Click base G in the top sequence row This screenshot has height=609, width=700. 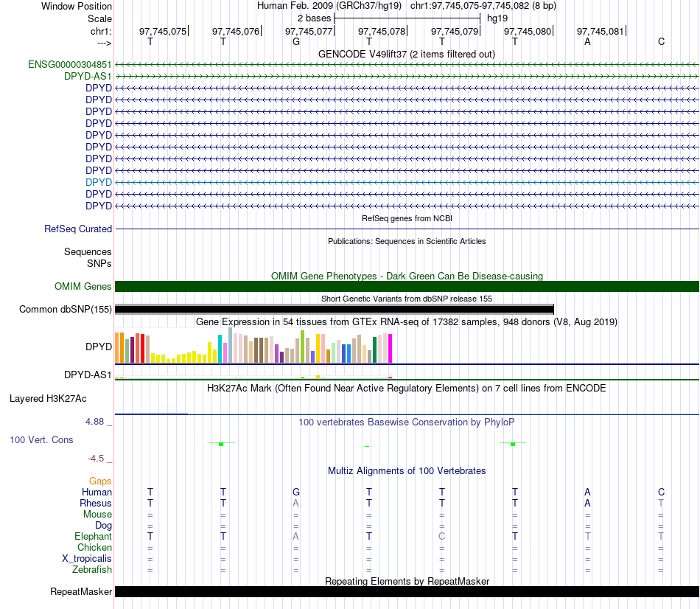[x=296, y=41]
